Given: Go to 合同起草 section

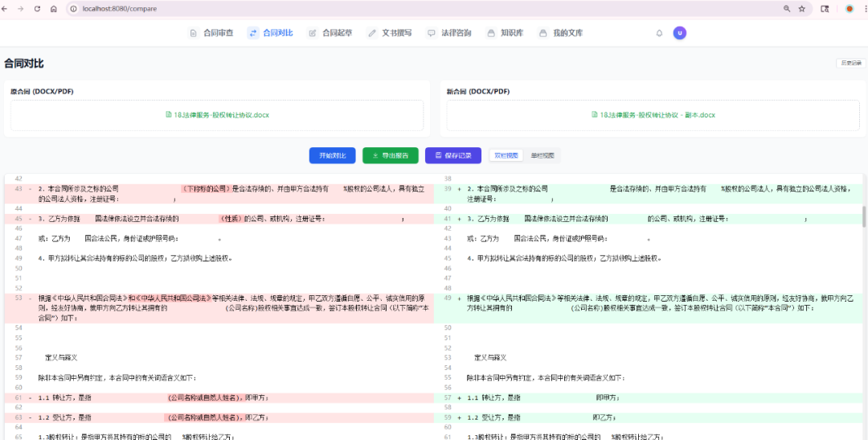Looking at the screenshot, I should pos(330,33).
